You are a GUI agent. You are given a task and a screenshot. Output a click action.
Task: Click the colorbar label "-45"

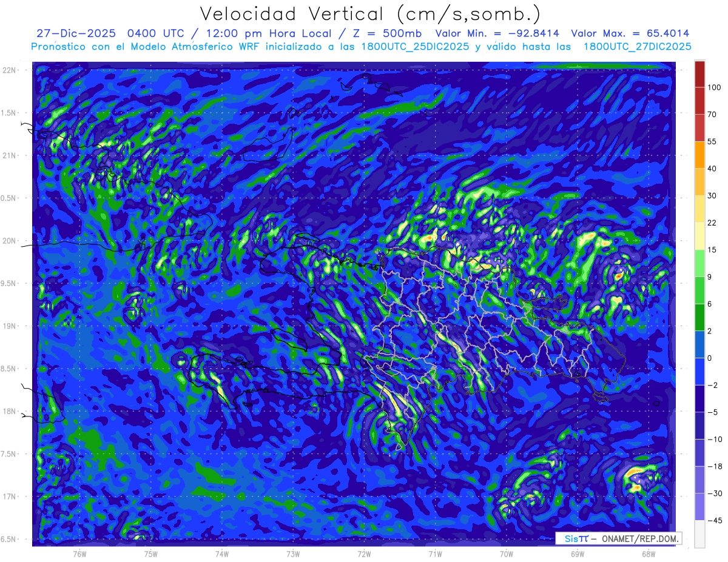click(713, 520)
